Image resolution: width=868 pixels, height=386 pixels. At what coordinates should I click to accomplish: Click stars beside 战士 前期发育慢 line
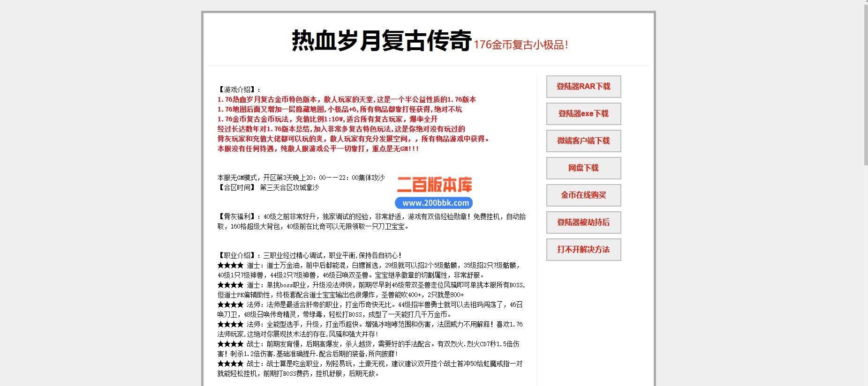230,344
